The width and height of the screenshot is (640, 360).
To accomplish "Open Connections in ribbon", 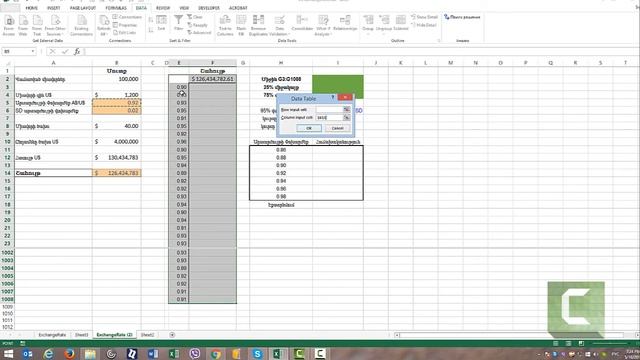I will click(127, 17).
